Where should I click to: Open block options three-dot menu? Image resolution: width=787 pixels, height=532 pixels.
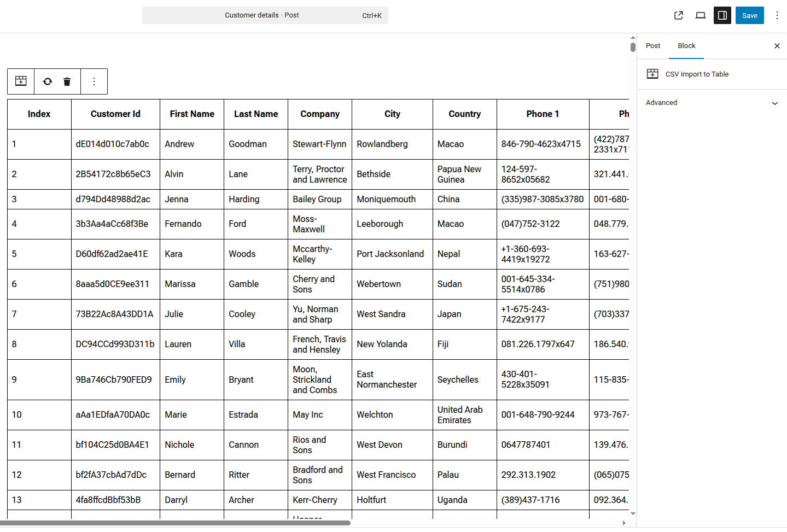pyautogui.click(x=94, y=81)
